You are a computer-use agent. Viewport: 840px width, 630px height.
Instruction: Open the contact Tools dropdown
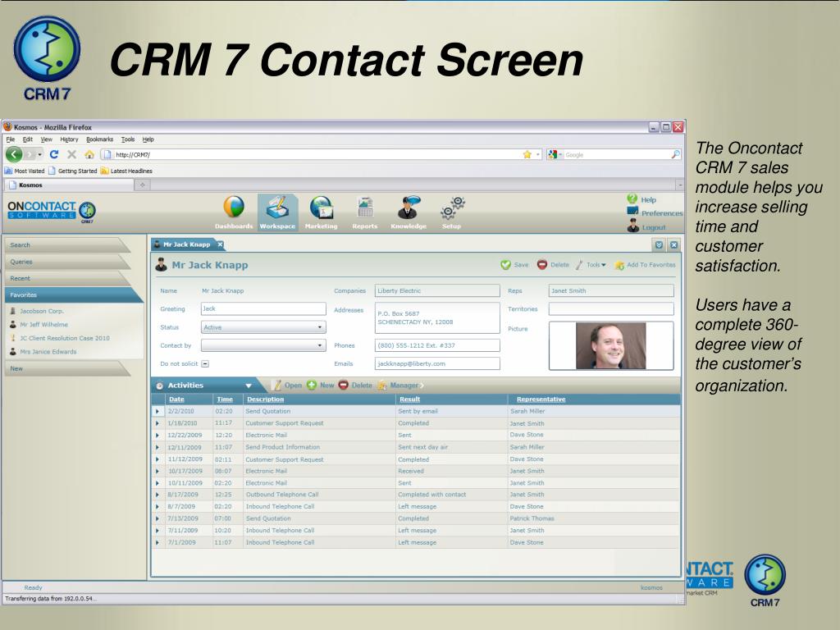tap(591, 265)
